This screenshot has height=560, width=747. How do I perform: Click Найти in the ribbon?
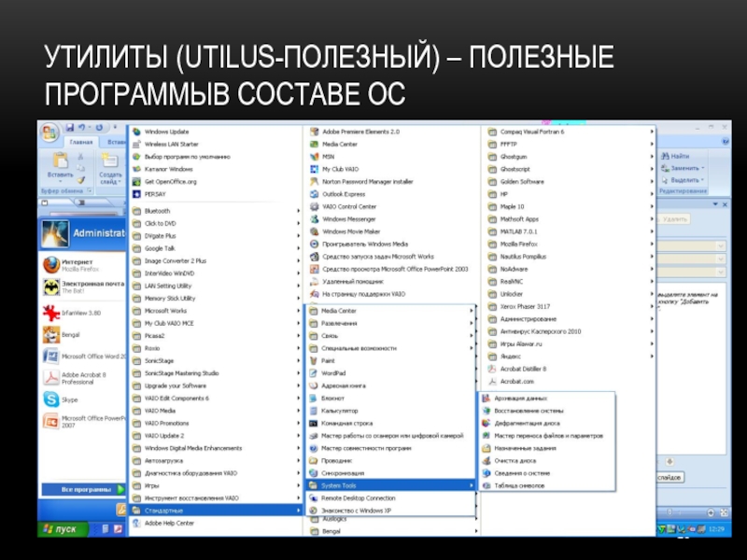675,156
